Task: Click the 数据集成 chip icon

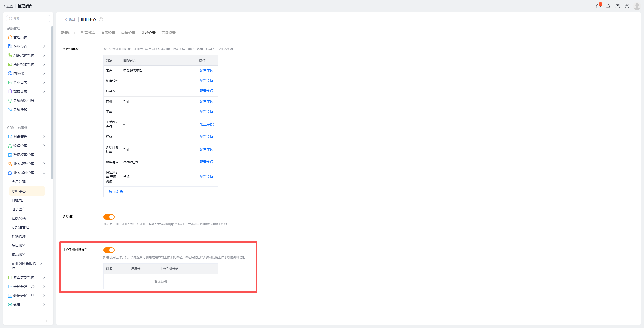Action: click(x=10, y=91)
